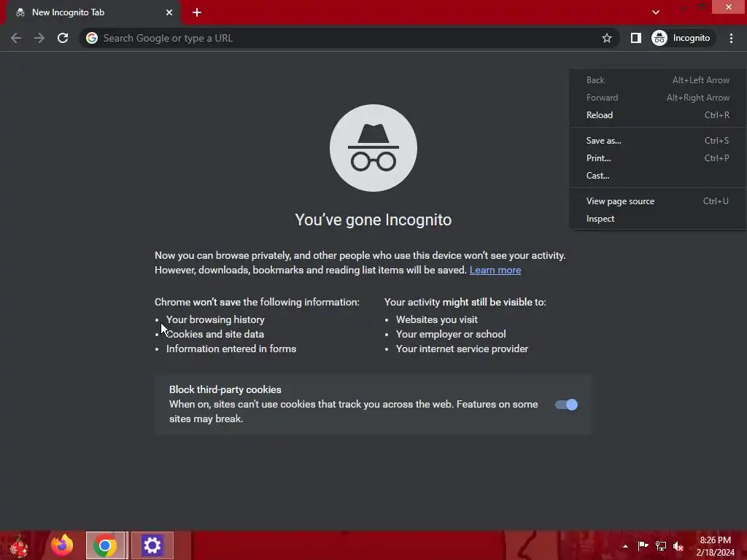Image resolution: width=747 pixels, height=560 pixels.
Task: Click the greyed Forward menu entry
Action: pyautogui.click(x=657, y=98)
